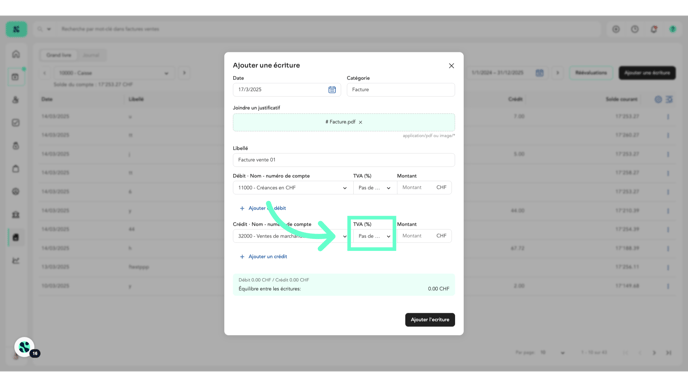Switch to the Grand livre tab

[59, 55]
